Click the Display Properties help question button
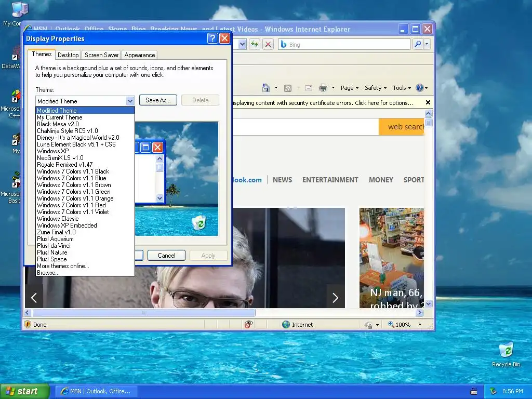Screen dimensions: 532x399 pos(212,38)
